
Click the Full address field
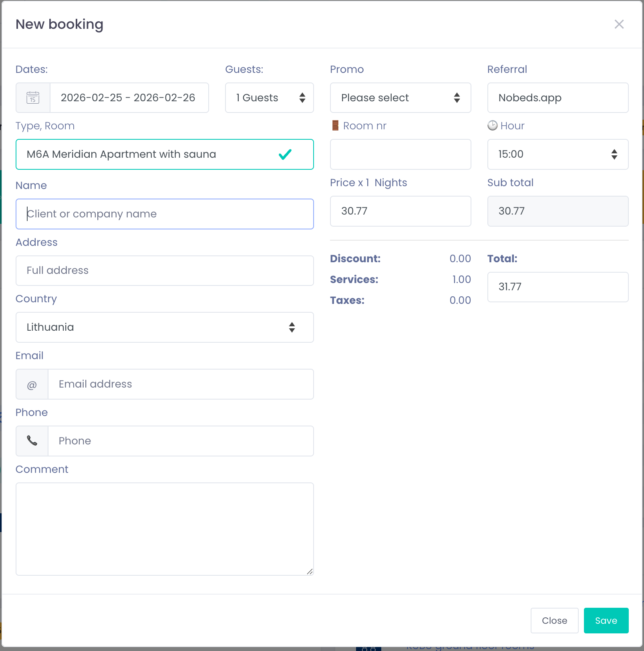point(164,270)
